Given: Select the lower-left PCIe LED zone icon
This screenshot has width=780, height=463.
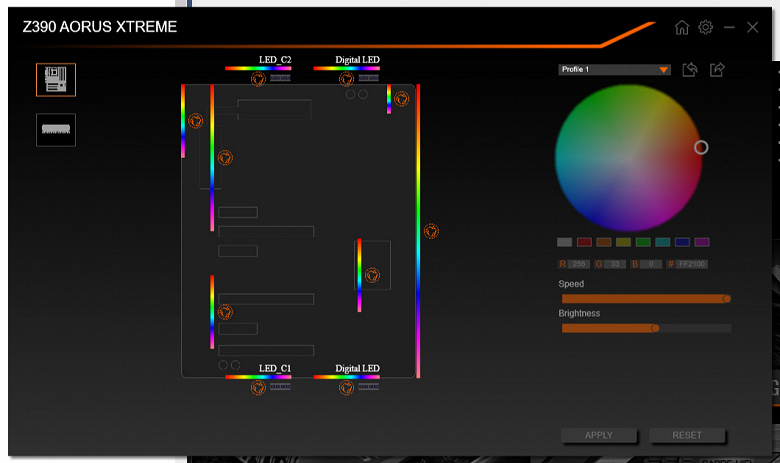Looking at the screenshot, I should click(225, 312).
